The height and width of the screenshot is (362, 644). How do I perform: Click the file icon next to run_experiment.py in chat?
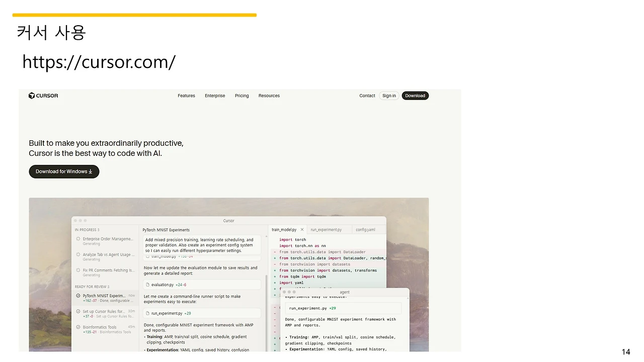tap(148, 313)
